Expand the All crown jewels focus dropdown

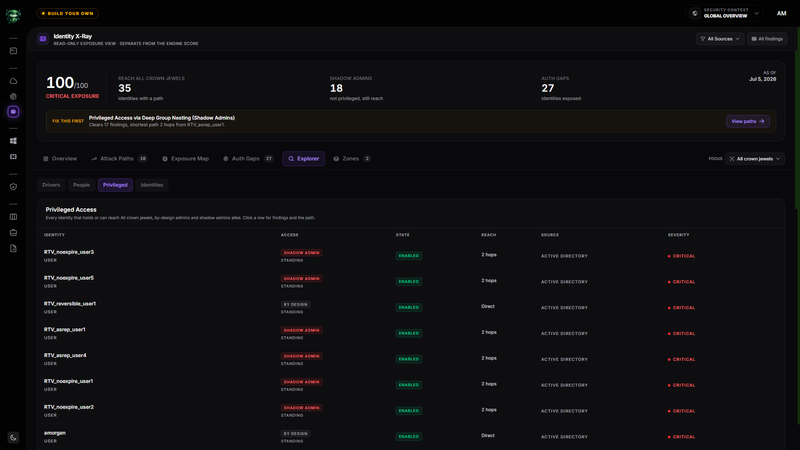tap(755, 159)
